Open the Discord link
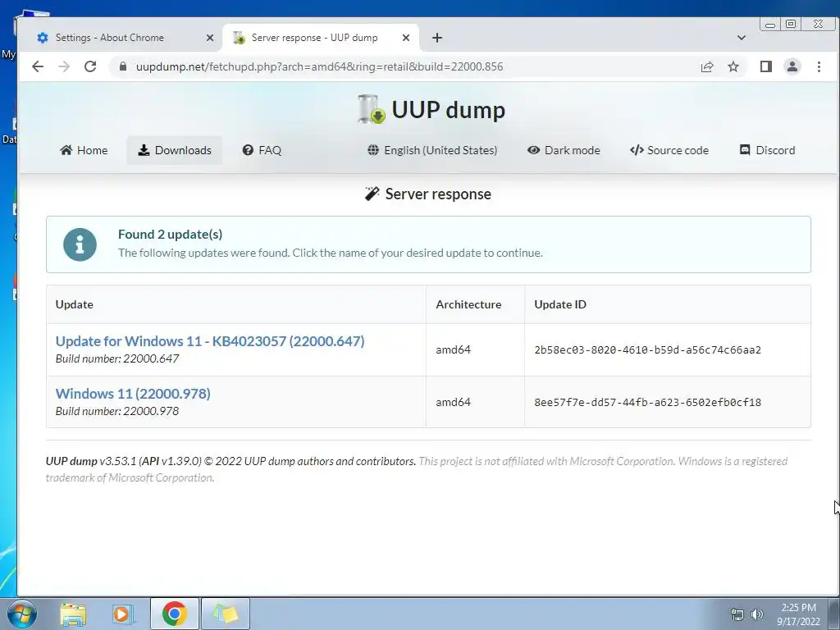Screen dimensions: 840x630 (767, 150)
